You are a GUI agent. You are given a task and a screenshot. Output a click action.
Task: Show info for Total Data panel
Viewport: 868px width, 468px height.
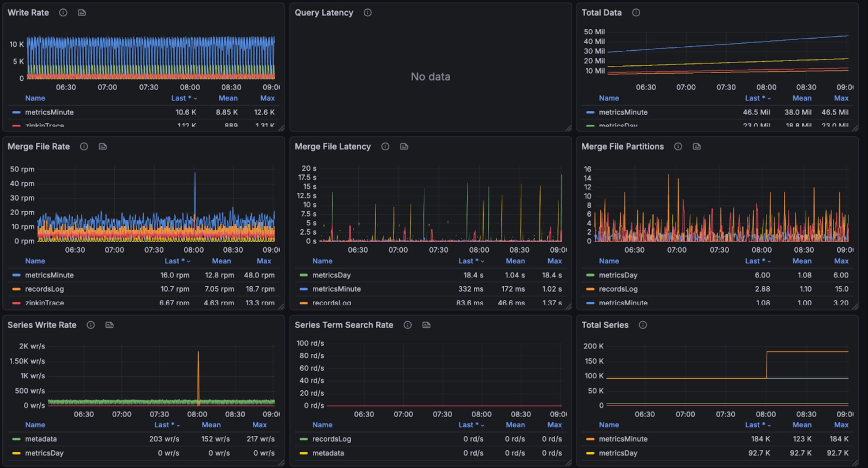coord(636,13)
